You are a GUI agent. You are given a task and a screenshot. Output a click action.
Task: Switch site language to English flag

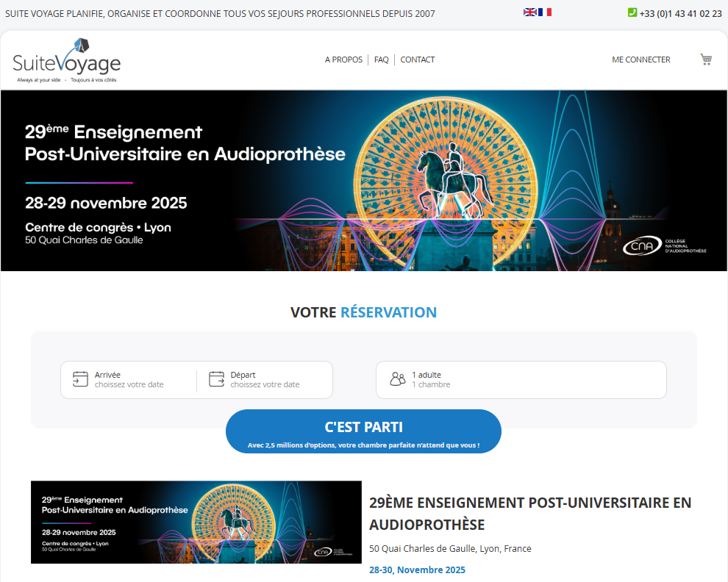[x=529, y=12]
